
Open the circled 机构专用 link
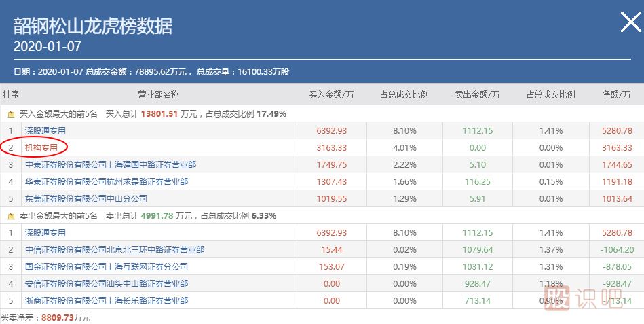tap(42, 147)
